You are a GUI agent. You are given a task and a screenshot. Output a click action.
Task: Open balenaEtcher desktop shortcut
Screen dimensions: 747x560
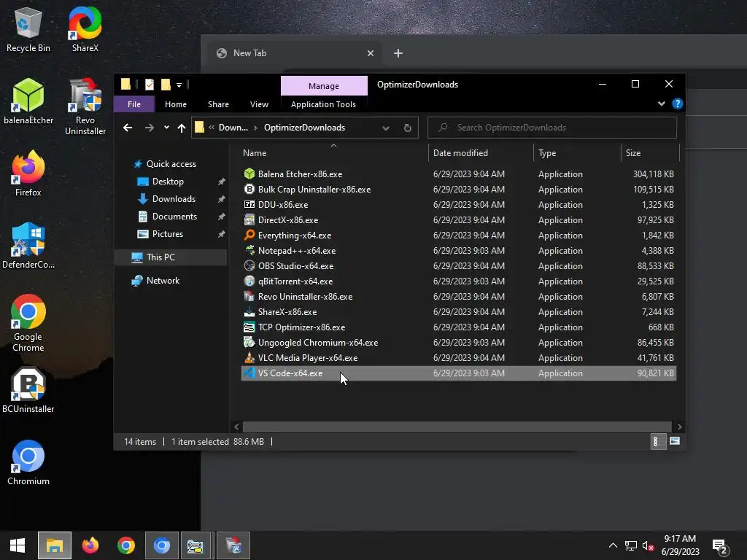(x=28, y=101)
